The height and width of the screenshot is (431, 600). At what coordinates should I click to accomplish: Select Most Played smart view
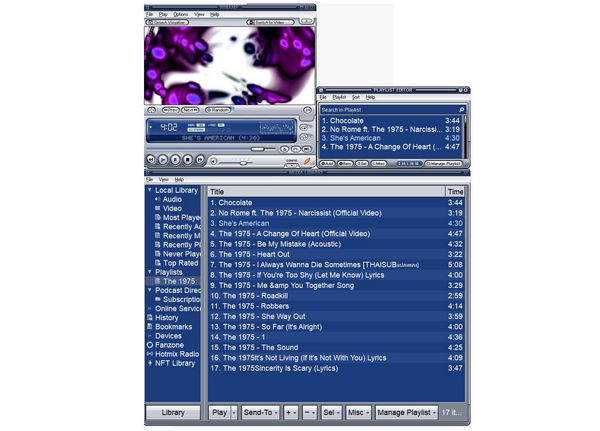(178, 217)
